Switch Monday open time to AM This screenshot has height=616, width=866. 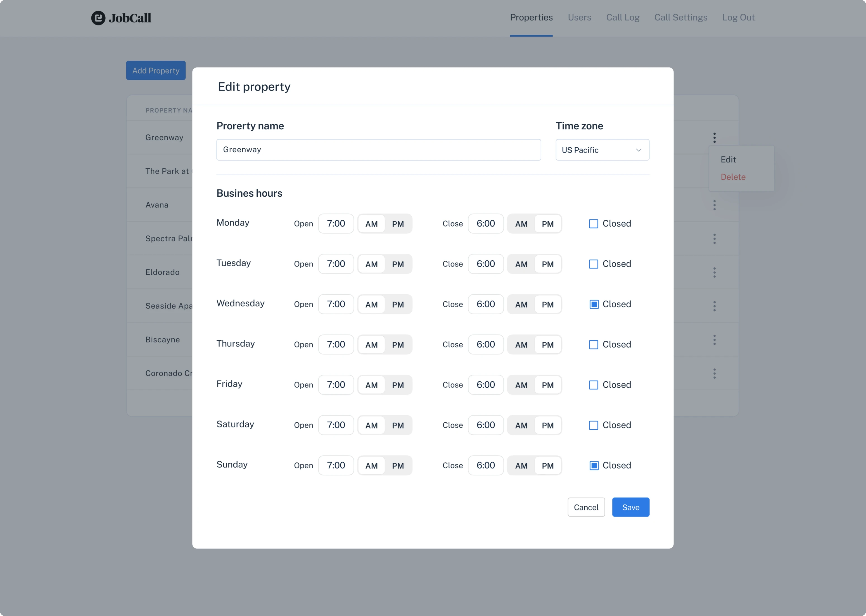pos(372,223)
